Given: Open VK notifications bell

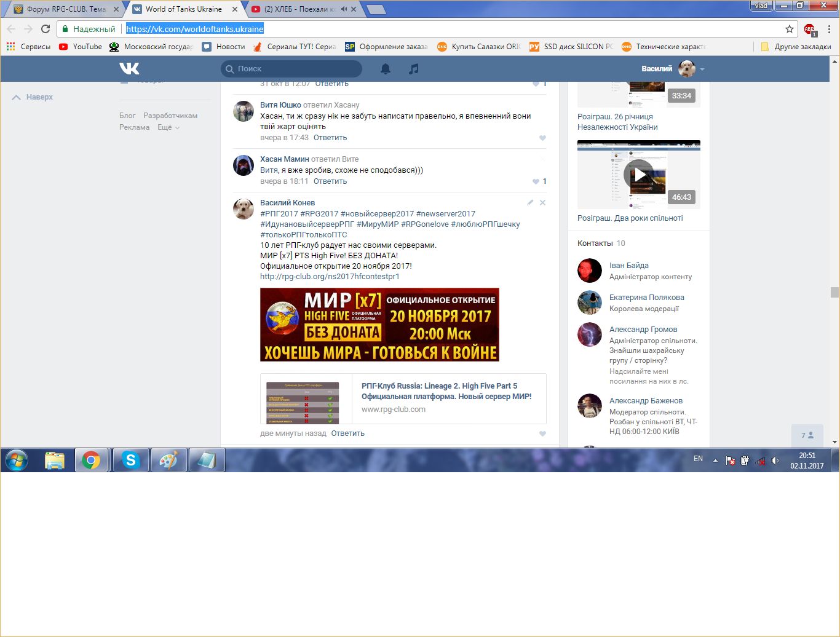Looking at the screenshot, I should 386,69.
